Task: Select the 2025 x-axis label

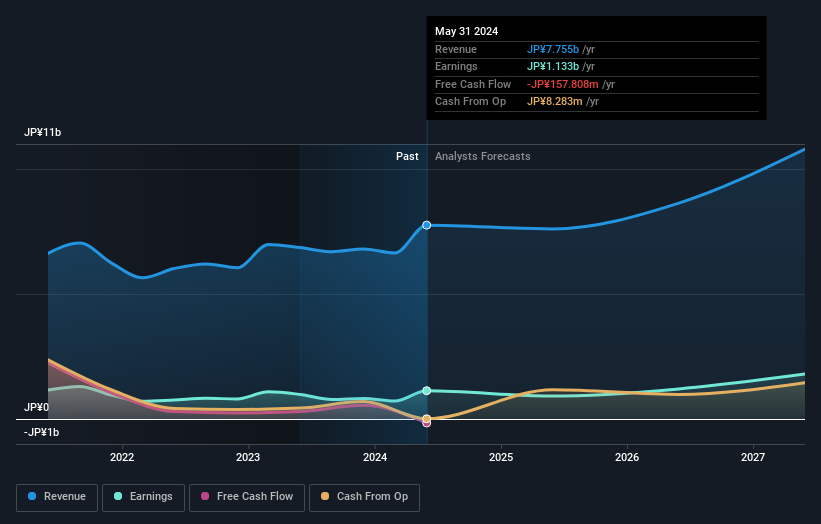Action: 501,457
